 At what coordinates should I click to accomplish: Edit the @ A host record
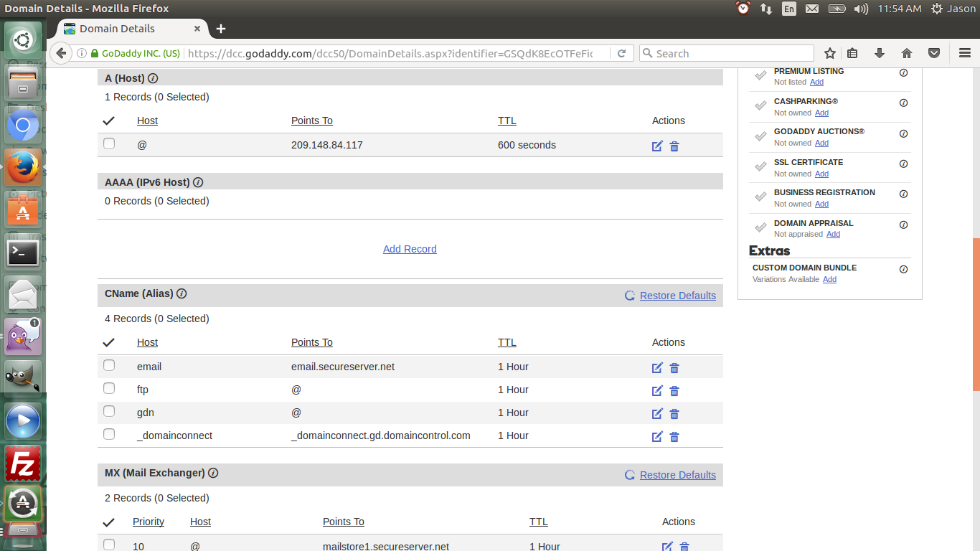(x=657, y=146)
